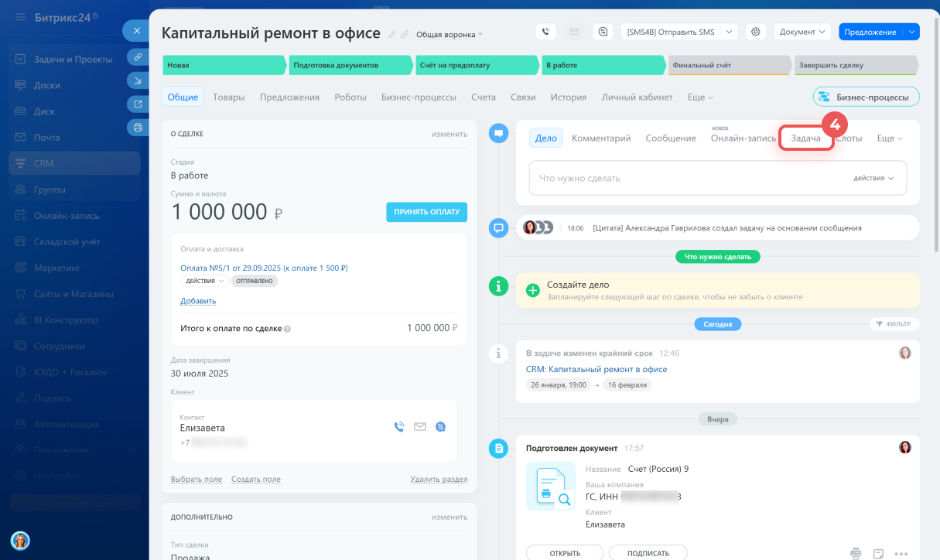Open link CRM: Капитальный ремонт в офисе
This screenshot has width=940, height=560.
(596, 369)
